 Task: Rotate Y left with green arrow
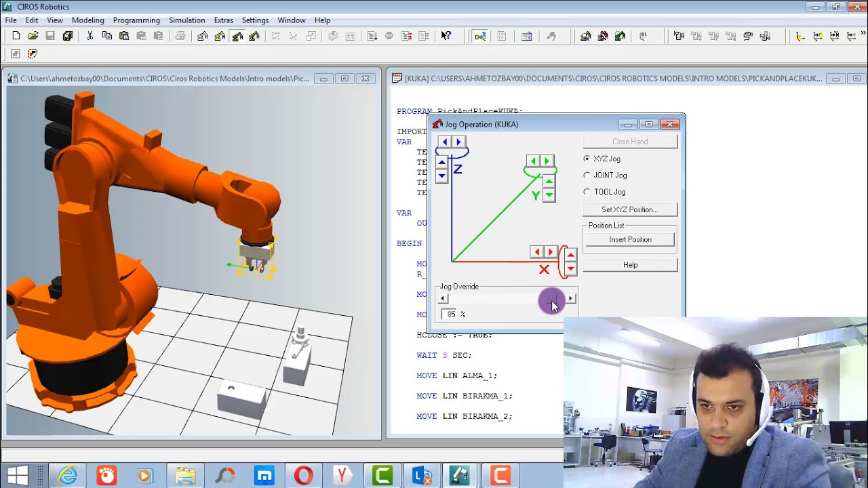coord(533,161)
